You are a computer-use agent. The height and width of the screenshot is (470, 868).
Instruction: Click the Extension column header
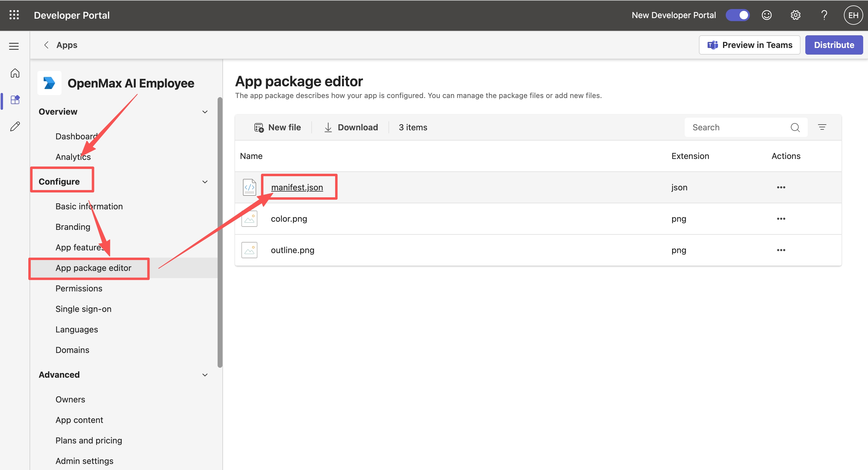[690, 156]
